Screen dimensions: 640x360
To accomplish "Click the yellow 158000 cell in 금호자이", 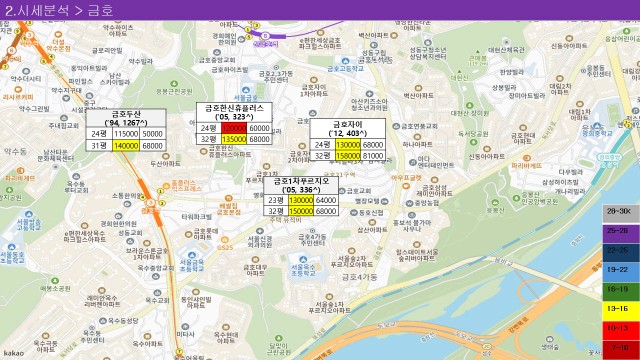I will (x=348, y=156).
